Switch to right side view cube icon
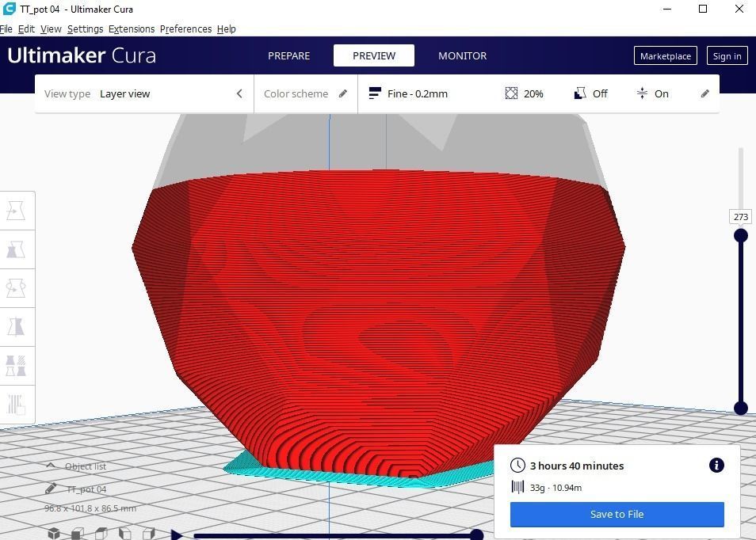 point(149,534)
